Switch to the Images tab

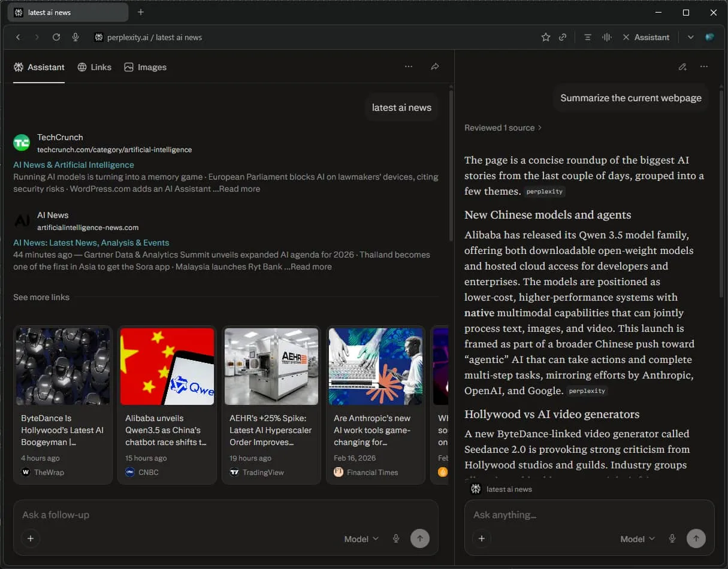145,66
